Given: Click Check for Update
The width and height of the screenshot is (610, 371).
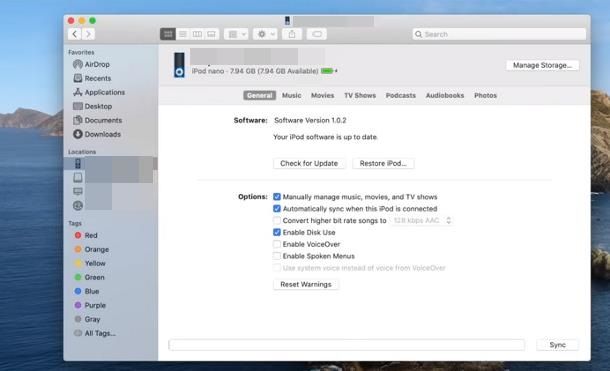Looking at the screenshot, I should [x=309, y=163].
